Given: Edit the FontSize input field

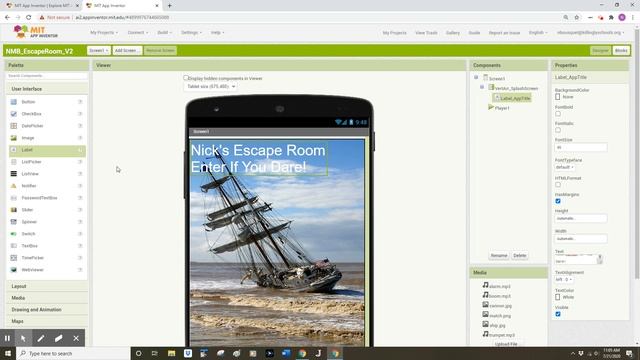Looking at the screenshot, I should pos(580,147).
